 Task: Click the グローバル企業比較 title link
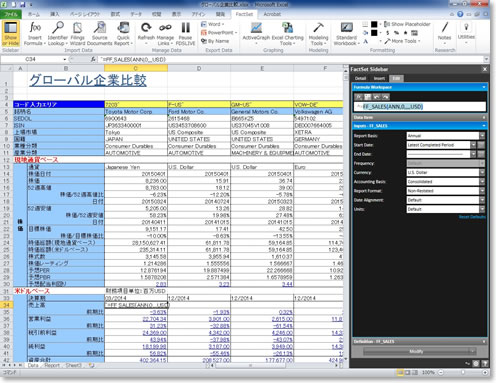tap(88, 80)
